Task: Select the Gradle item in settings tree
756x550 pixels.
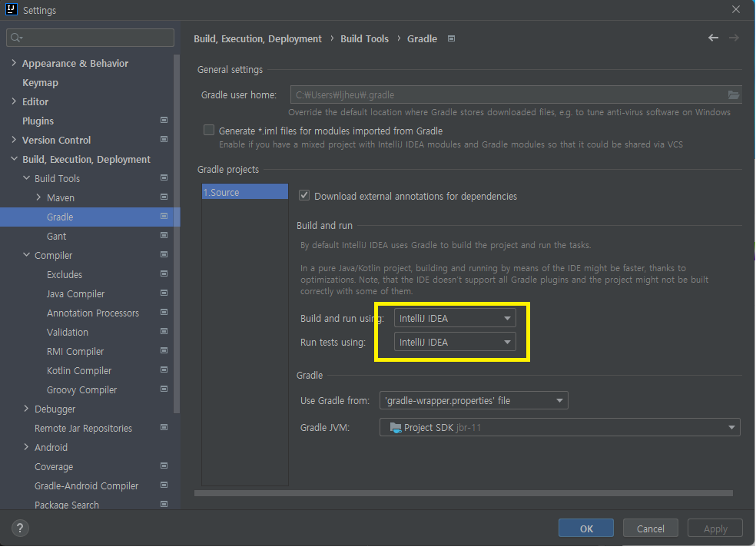Action: 90,217
